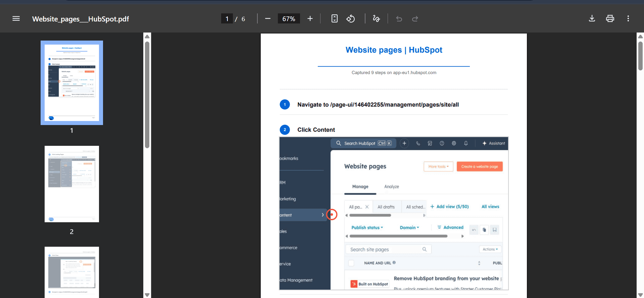Click the fit to page icon
Viewport: 644px width, 298px height.
click(335, 19)
